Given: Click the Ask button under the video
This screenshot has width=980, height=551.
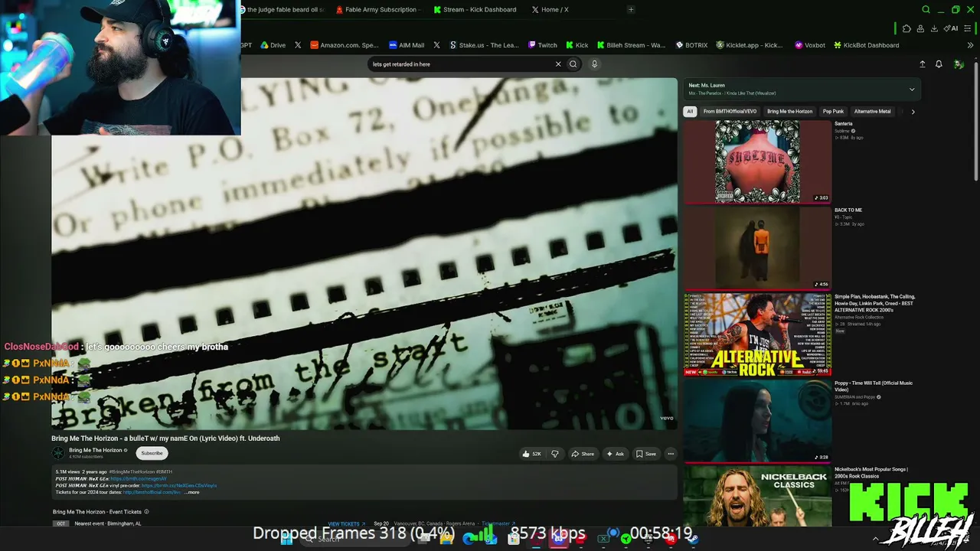Looking at the screenshot, I should pyautogui.click(x=615, y=454).
